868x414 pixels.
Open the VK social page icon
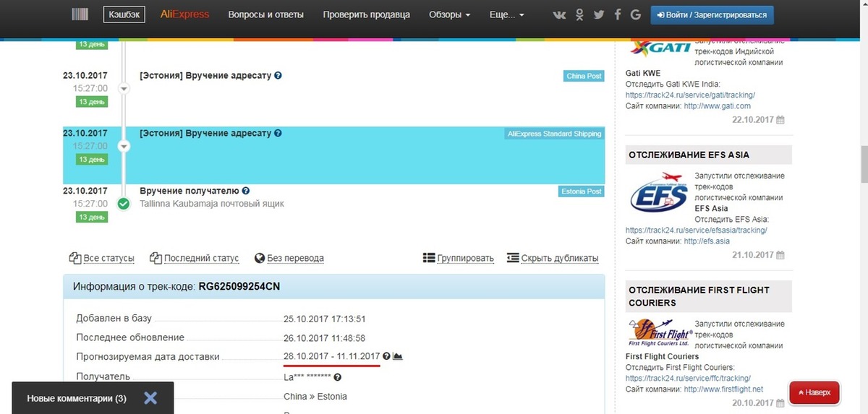pos(560,14)
